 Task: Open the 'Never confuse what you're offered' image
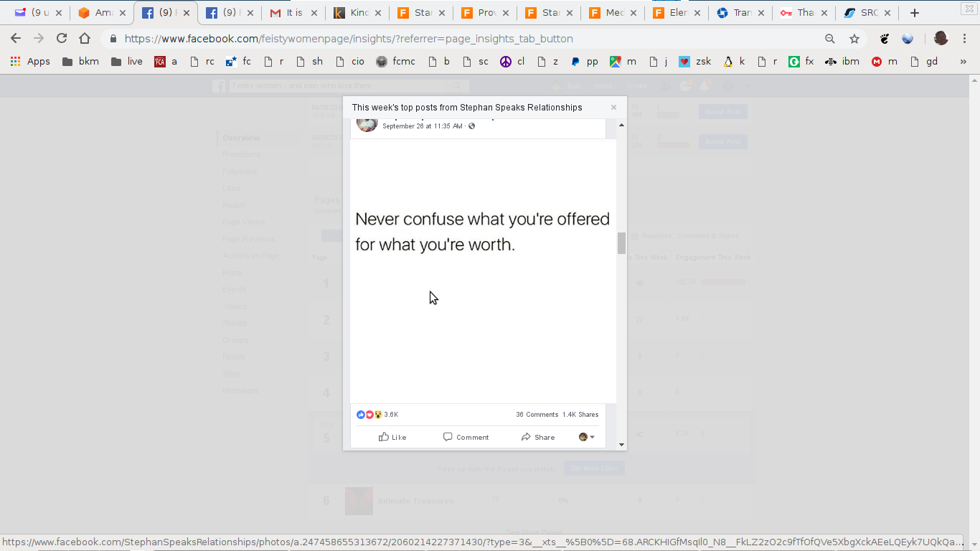click(x=484, y=271)
